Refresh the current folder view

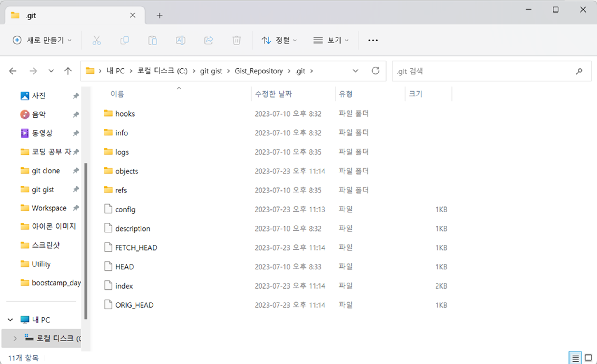(376, 71)
